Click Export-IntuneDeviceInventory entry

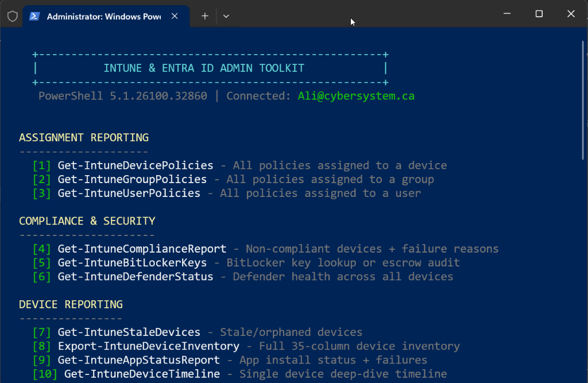pos(149,346)
